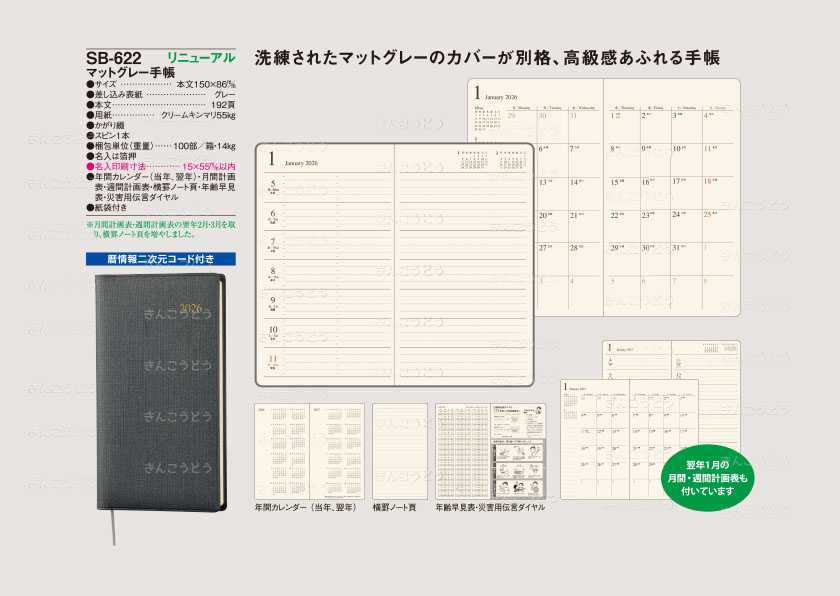Click the 用紙 クリームキンマリ55kg row

coord(161,115)
